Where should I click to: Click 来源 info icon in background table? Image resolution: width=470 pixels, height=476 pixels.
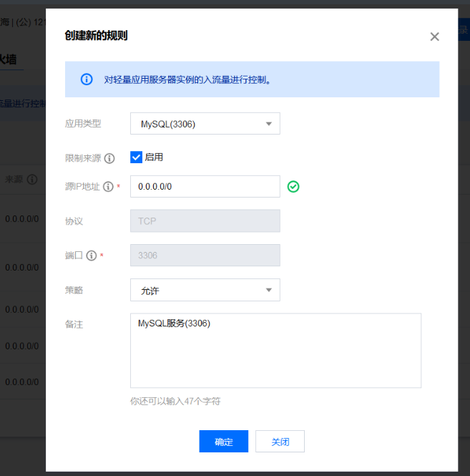tap(32, 180)
